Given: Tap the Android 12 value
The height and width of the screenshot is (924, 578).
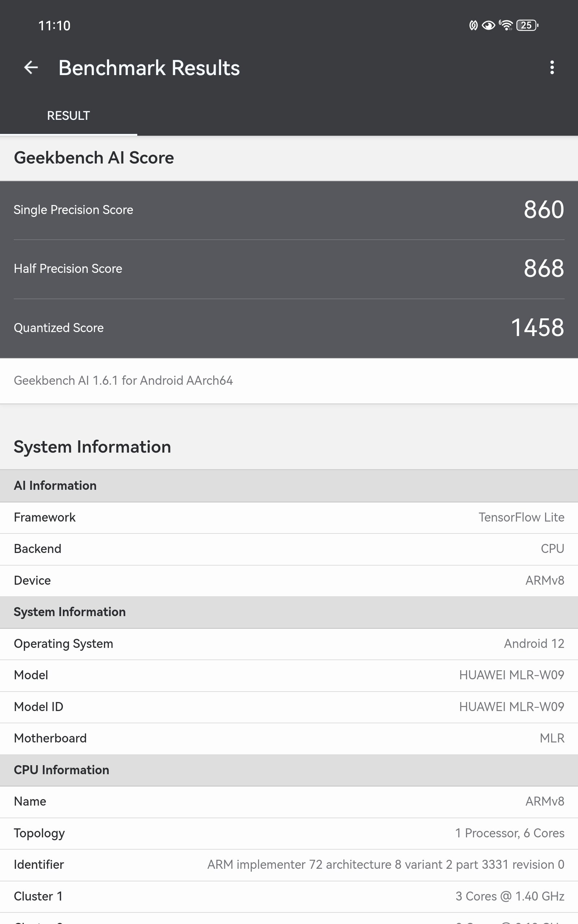Looking at the screenshot, I should click(x=534, y=644).
